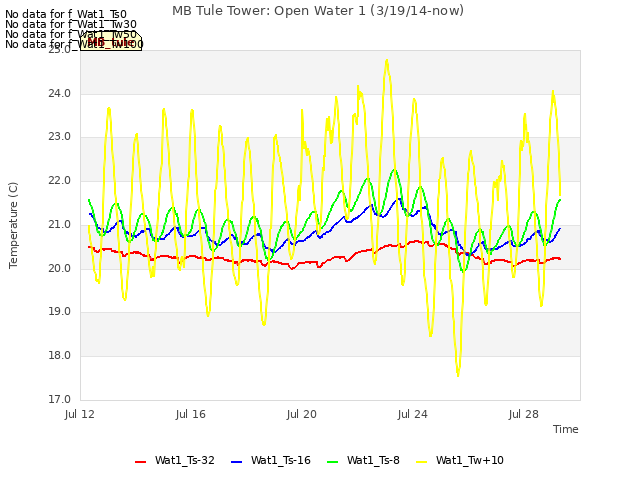Click the Jul 20 x-axis tick label
The height and width of the screenshot is (480, 640).
coord(302,414)
